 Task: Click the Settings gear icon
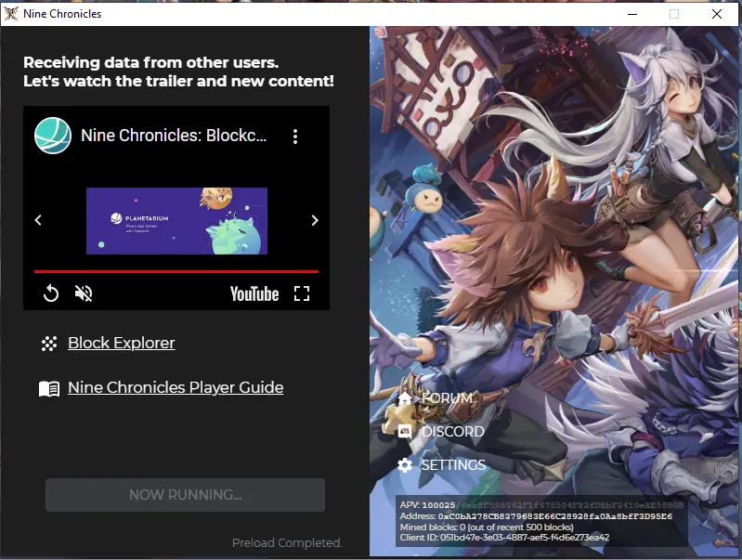[405, 465]
